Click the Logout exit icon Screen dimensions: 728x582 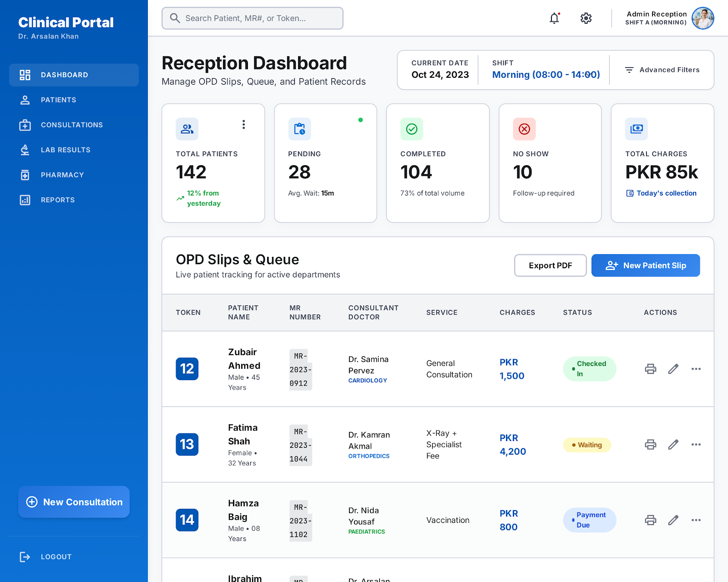pyautogui.click(x=25, y=557)
